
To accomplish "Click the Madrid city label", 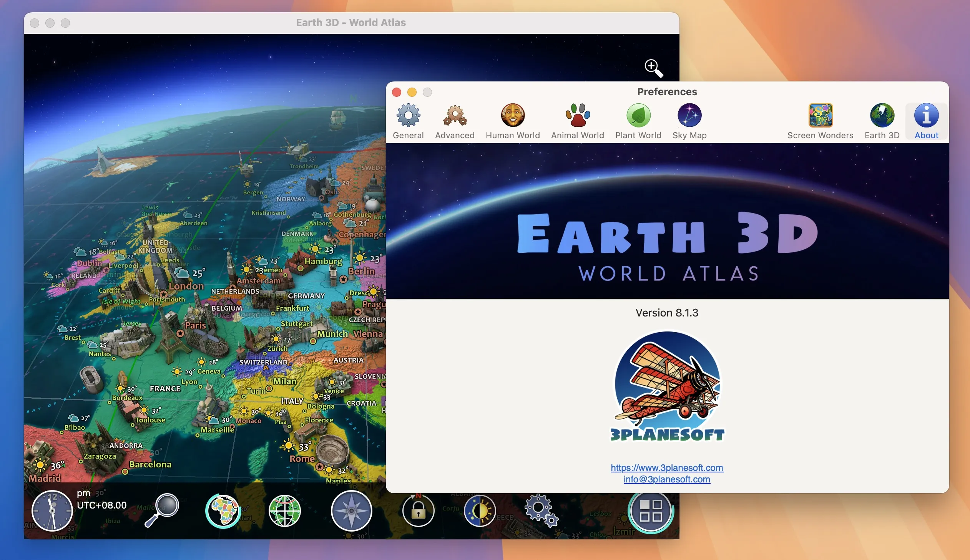I will coord(45,478).
